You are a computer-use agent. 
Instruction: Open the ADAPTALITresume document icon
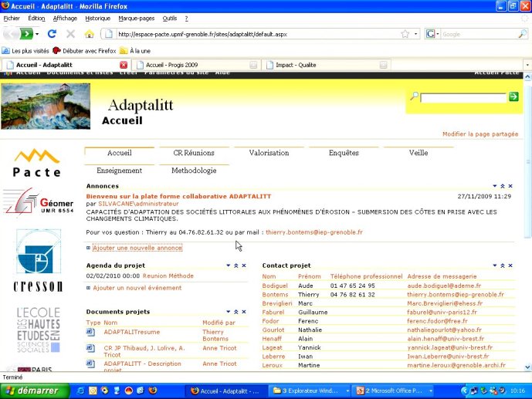(90, 332)
